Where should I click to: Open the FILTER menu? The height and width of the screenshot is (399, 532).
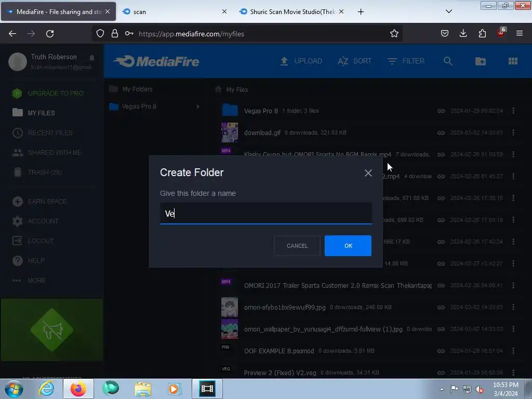coord(406,61)
